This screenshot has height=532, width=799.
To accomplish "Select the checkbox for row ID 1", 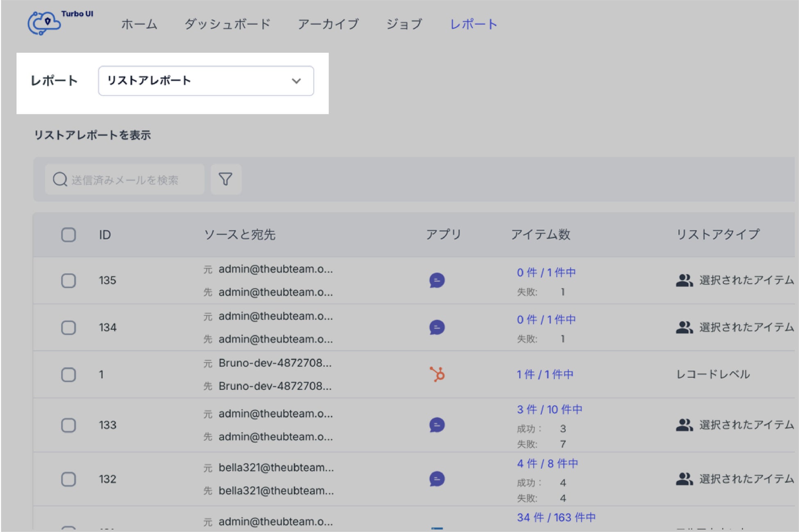I will point(68,375).
